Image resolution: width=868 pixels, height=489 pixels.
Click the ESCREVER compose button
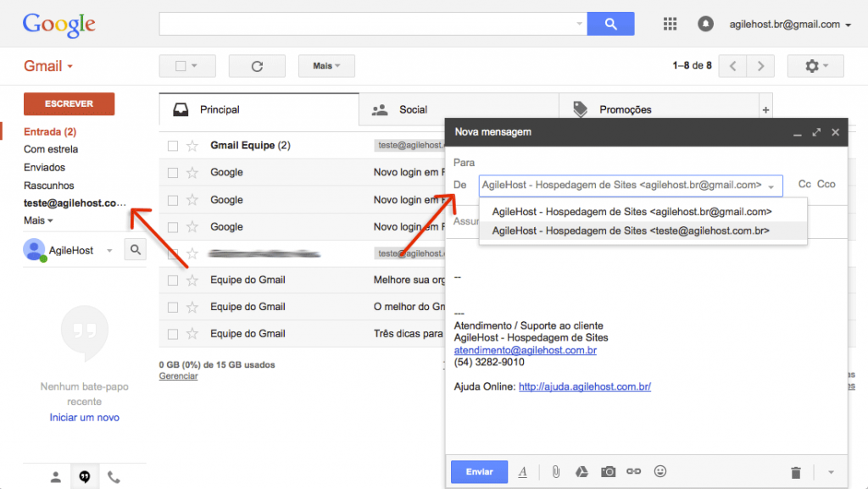tap(70, 104)
